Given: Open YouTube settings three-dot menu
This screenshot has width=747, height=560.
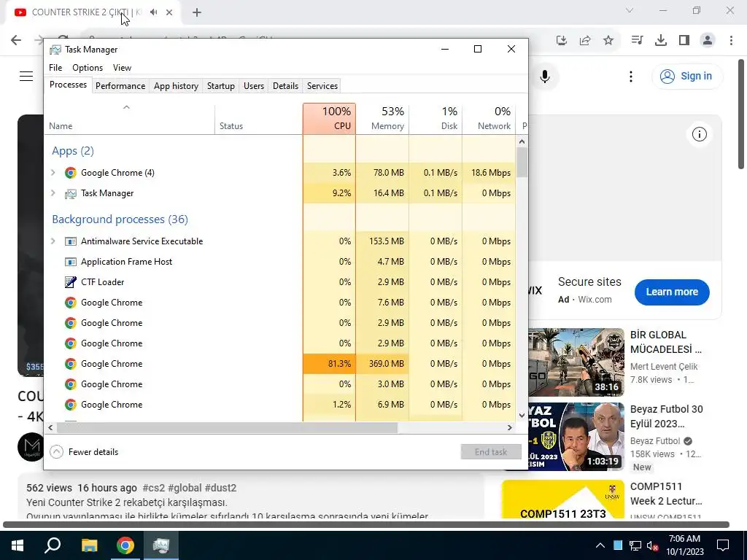Looking at the screenshot, I should (x=631, y=76).
